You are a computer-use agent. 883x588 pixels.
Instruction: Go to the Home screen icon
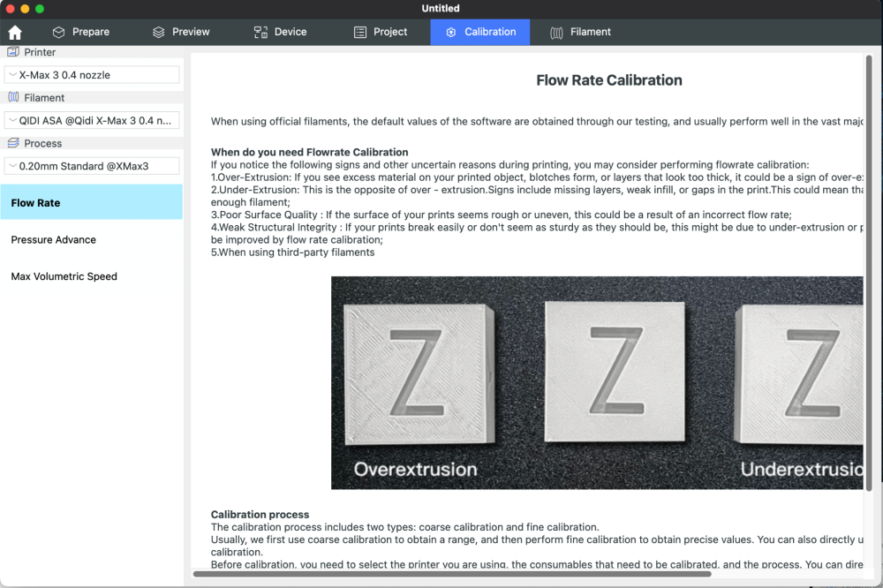[15, 32]
